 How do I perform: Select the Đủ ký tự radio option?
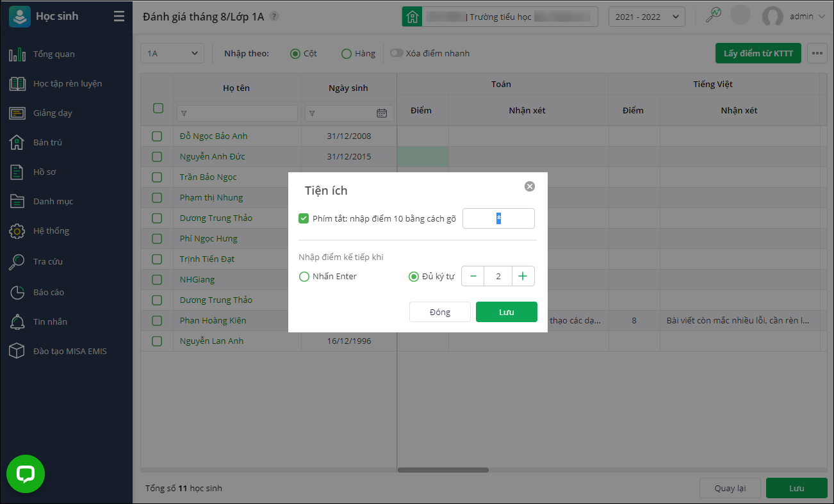click(x=414, y=277)
